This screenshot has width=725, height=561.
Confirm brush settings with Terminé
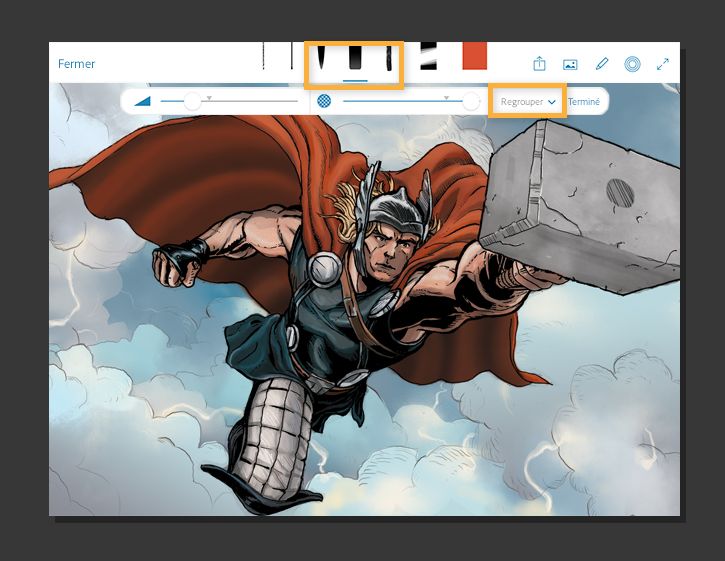pyautogui.click(x=584, y=101)
